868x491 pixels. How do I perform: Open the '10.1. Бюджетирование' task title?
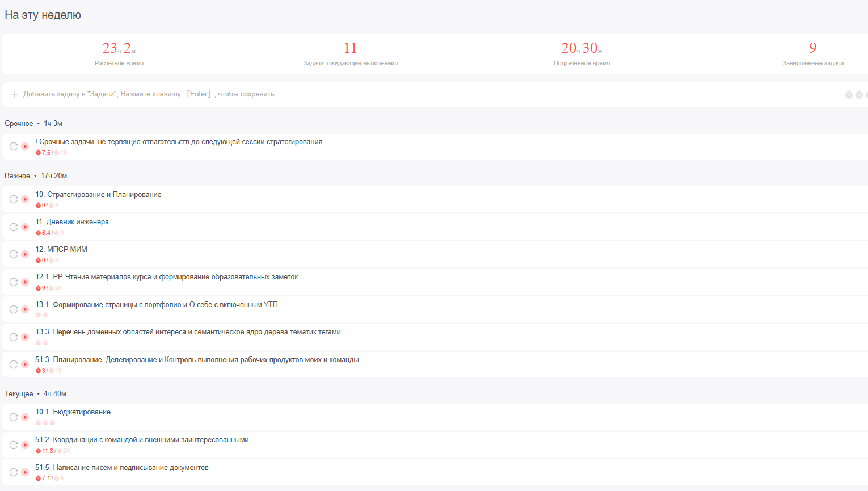point(73,412)
